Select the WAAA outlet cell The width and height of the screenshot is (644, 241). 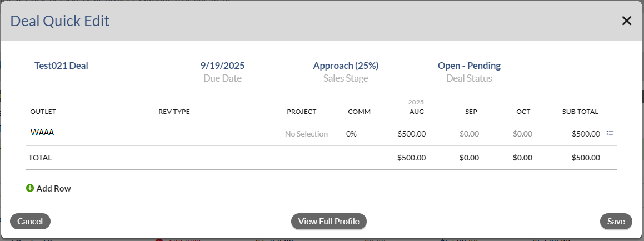point(42,133)
